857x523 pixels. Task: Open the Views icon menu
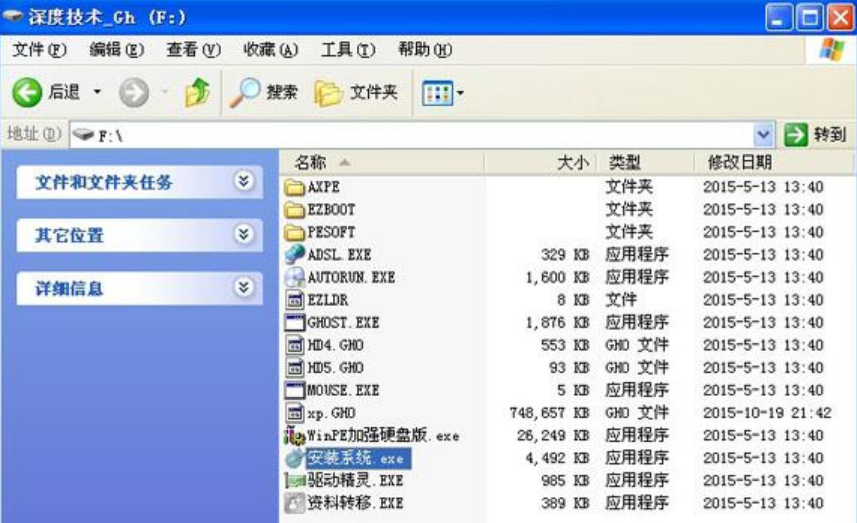[x=437, y=93]
